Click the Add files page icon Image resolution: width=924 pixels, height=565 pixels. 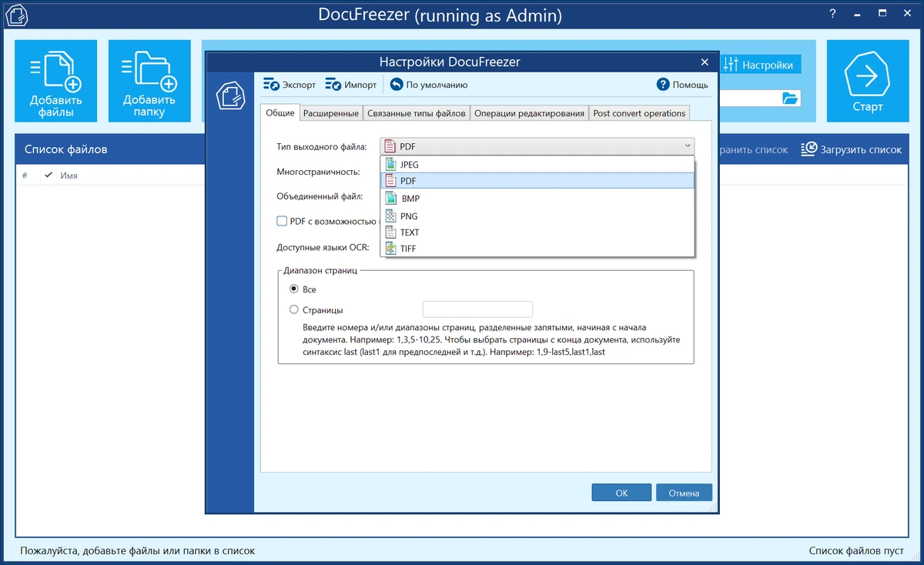pos(56,71)
